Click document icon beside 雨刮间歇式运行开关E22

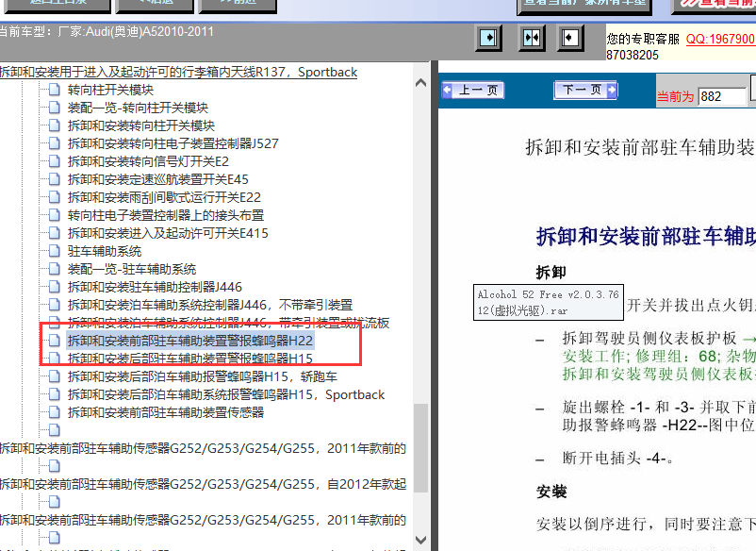[x=55, y=197]
